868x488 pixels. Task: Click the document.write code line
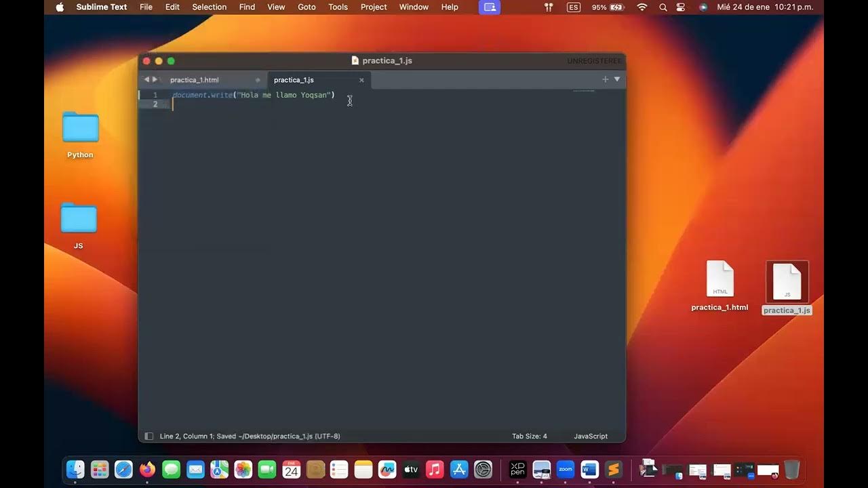point(254,95)
